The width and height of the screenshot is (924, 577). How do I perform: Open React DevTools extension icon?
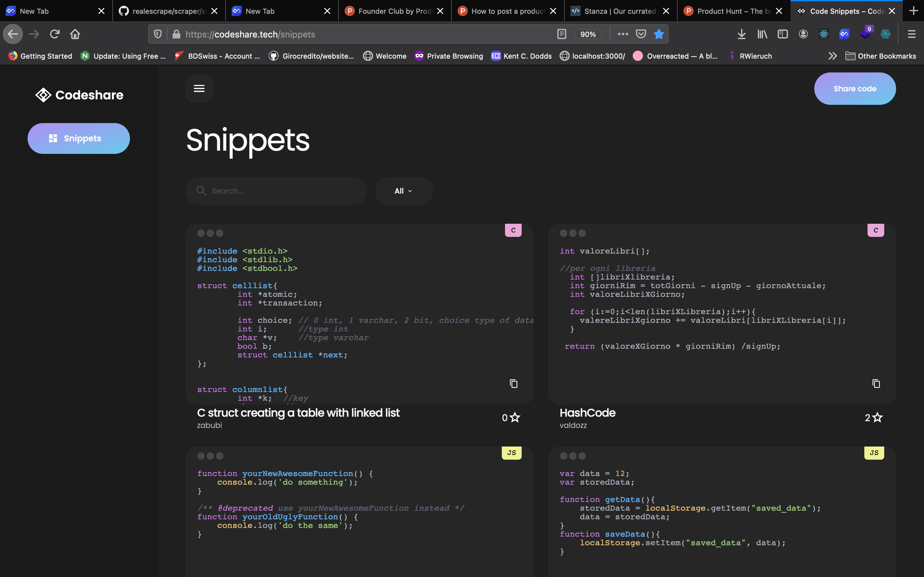tap(824, 34)
